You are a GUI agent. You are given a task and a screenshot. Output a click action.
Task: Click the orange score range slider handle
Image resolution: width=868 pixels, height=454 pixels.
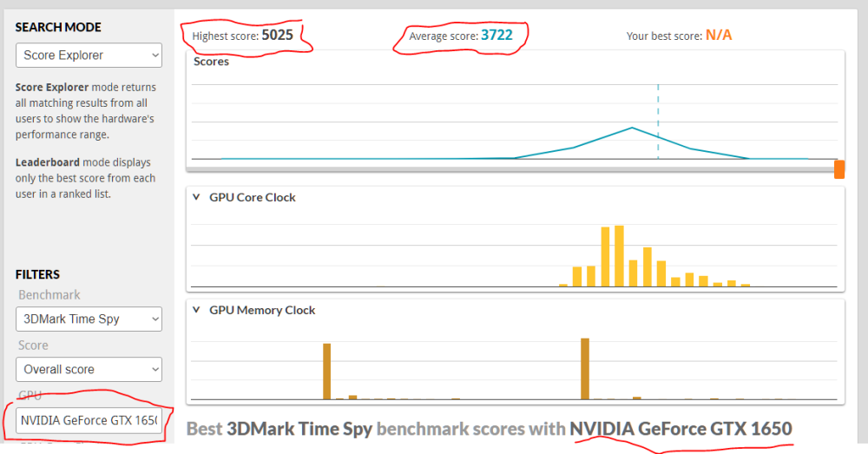[x=839, y=169]
